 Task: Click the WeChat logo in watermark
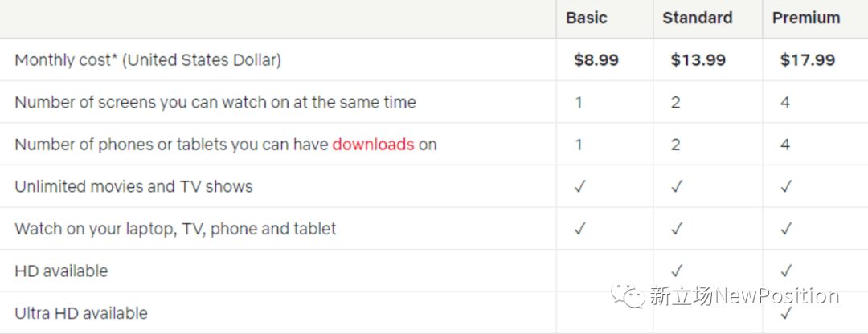(628, 296)
